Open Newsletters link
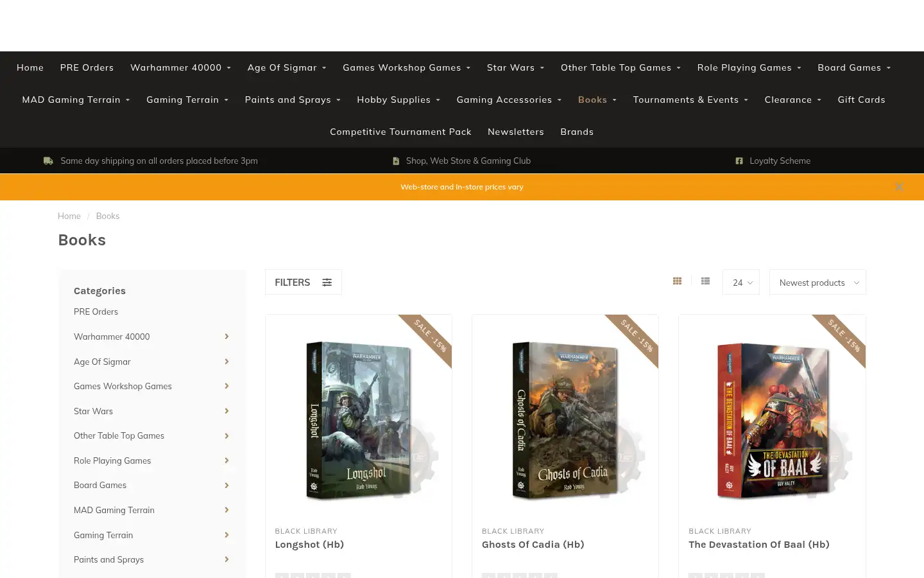The height and width of the screenshot is (578, 924). point(516,132)
